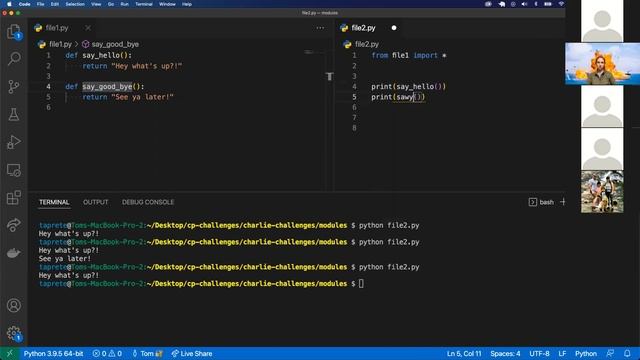Open the Edit menu
Viewport: 640px width, 360px height.
(55, 4)
